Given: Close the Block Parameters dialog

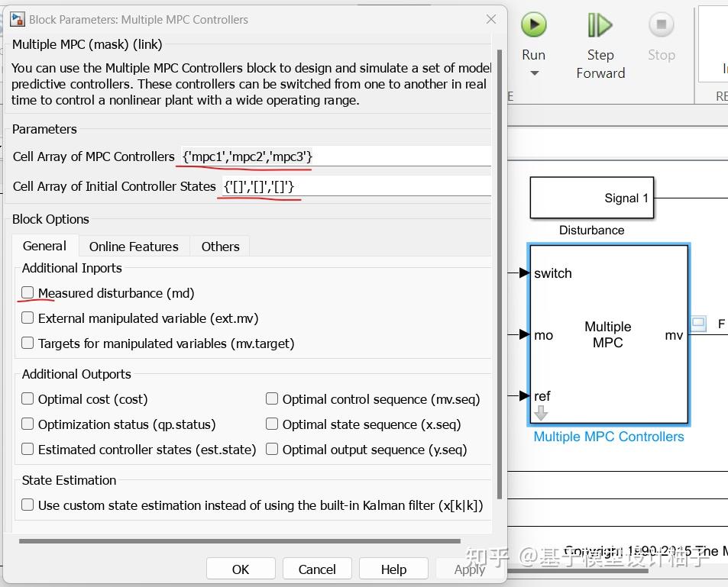Looking at the screenshot, I should [x=490, y=19].
